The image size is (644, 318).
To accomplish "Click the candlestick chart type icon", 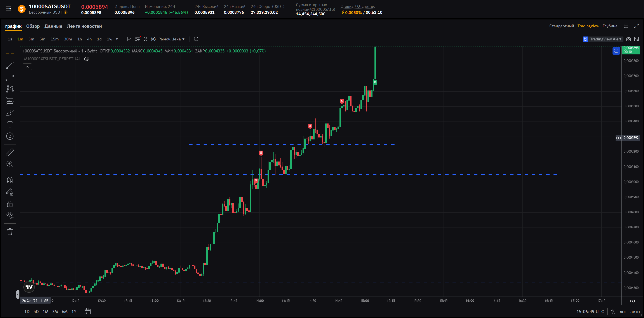I will pyautogui.click(x=145, y=39).
